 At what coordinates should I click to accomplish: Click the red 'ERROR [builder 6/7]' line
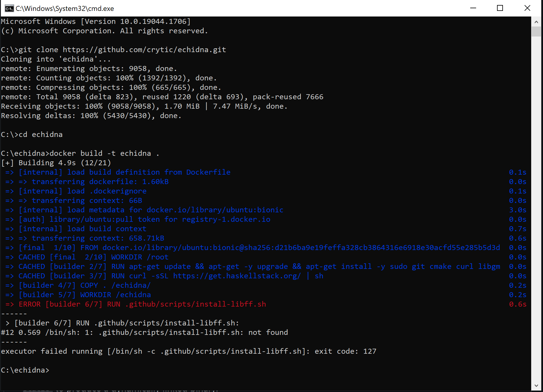(x=136, y=304)
